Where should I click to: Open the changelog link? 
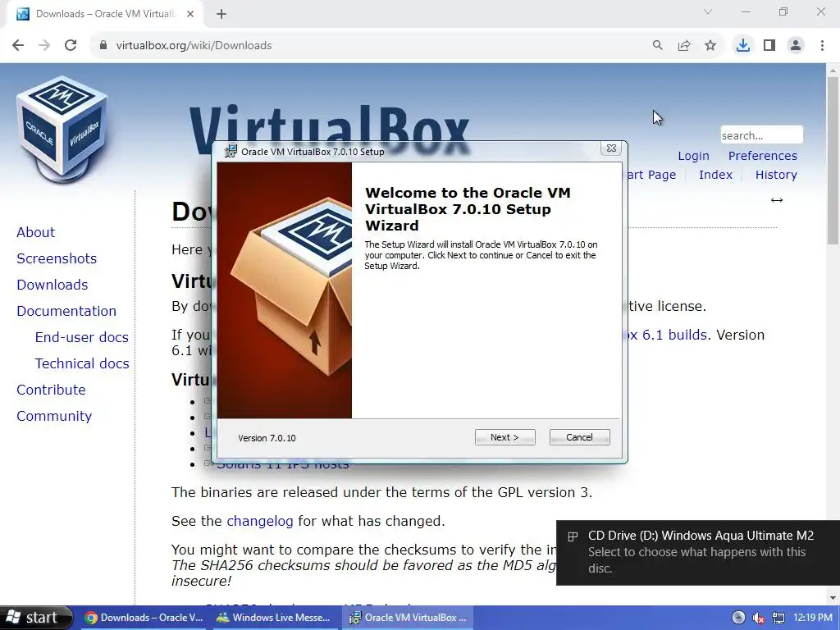tap(260, 521)
